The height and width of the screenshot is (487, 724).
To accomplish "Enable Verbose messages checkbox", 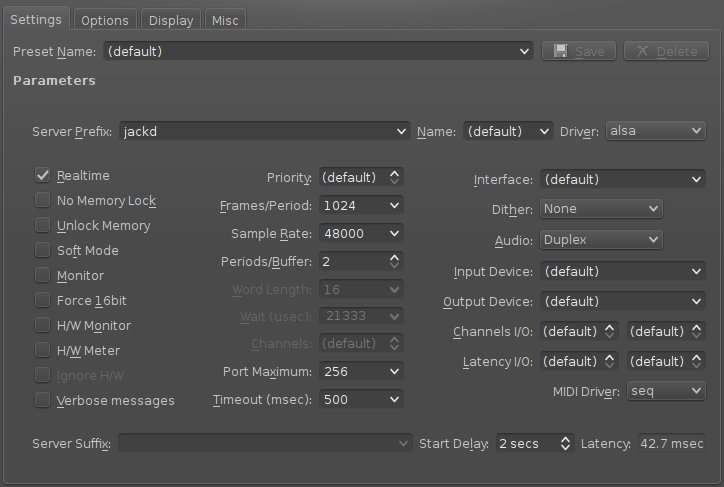I will (43, 401).
